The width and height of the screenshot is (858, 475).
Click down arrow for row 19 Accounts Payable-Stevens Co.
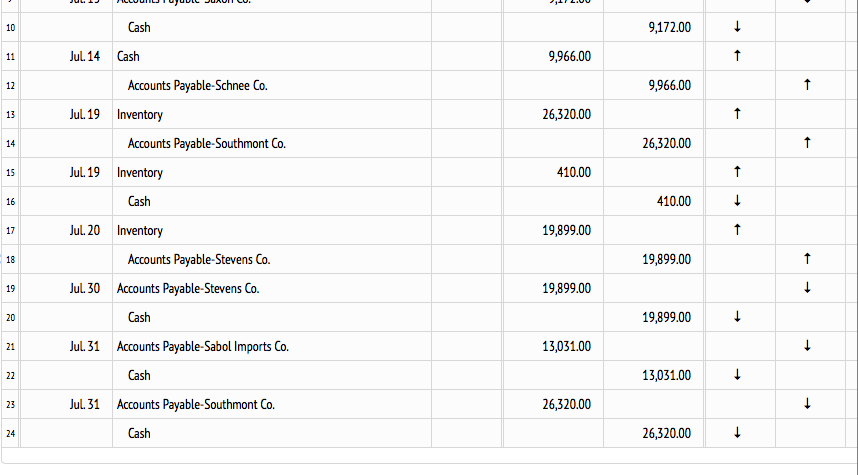[807, 288]
